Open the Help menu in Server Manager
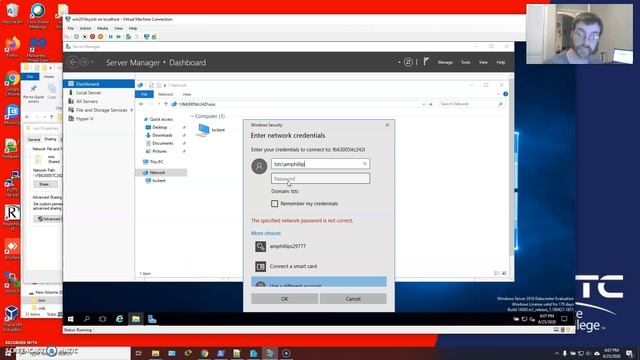The width and height of the screenshot is (640, 360). point(501,62)
